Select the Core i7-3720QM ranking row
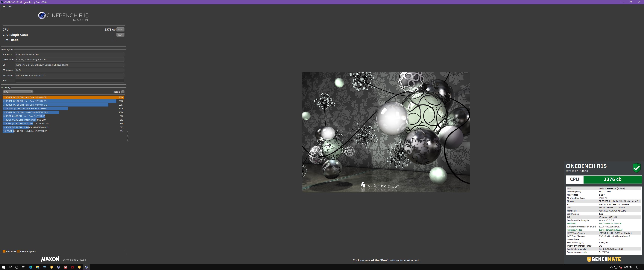 point(63,124)
